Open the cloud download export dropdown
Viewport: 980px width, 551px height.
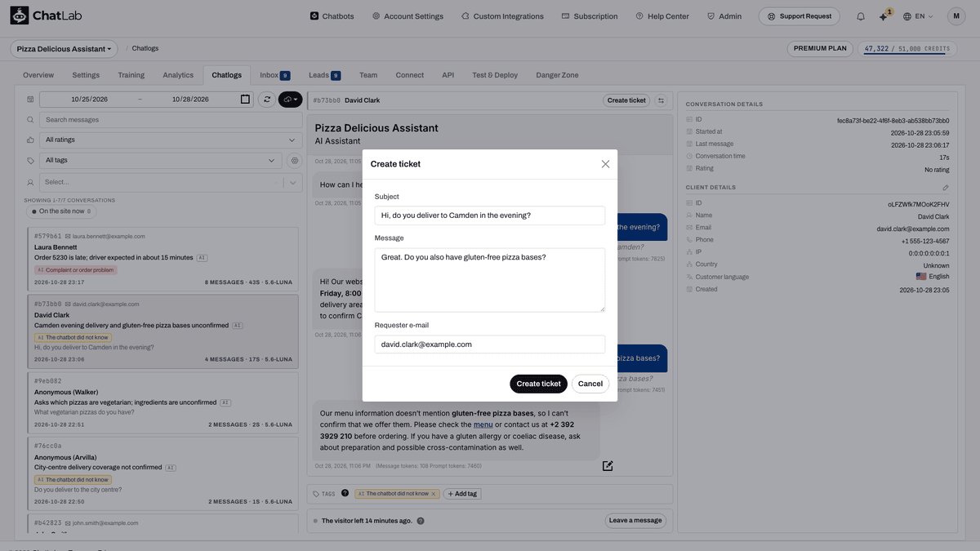click(x=291, y=99)
